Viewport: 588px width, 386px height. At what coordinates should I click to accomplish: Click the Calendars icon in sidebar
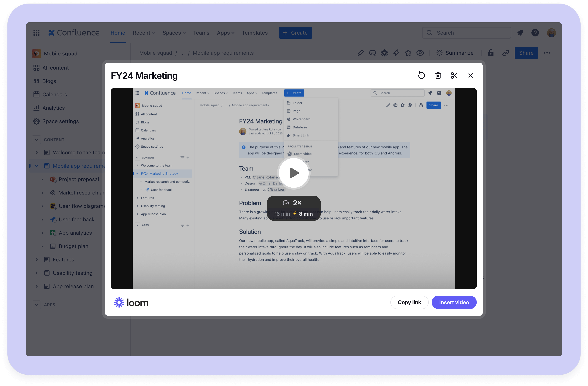(37, 94)
